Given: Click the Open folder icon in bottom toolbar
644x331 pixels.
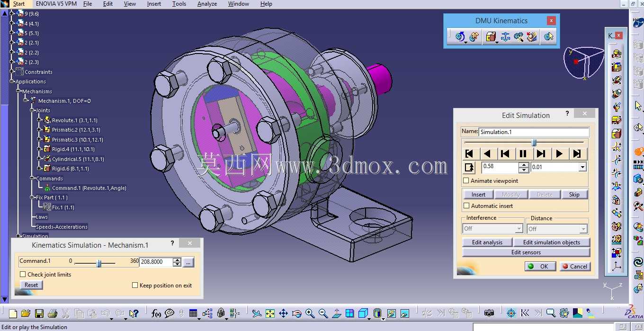Looking at the screenshot, I should [26, 313].
